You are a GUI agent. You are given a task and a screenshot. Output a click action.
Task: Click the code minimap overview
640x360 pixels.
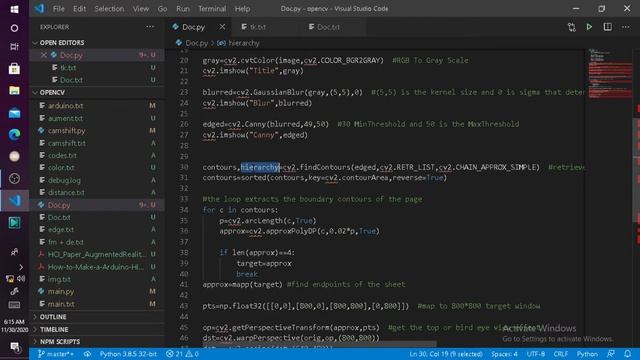coord(610,73)
